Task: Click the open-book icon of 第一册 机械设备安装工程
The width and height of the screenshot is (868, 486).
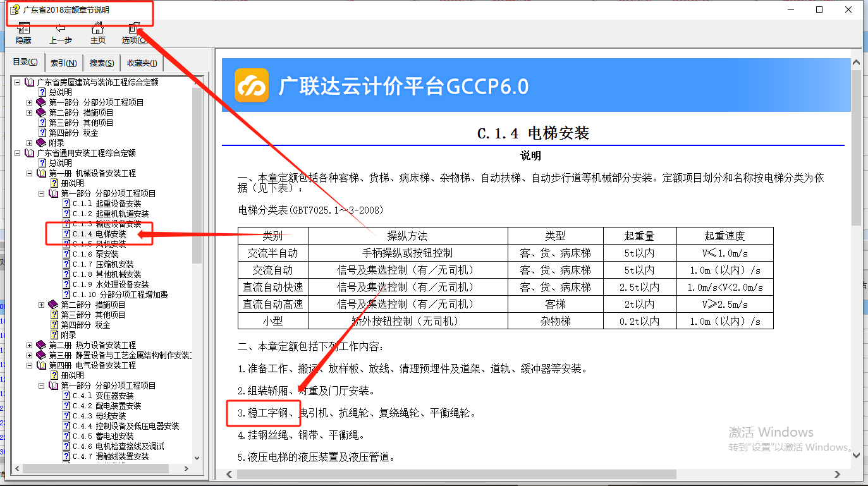Action: click(x=42, y=173)
